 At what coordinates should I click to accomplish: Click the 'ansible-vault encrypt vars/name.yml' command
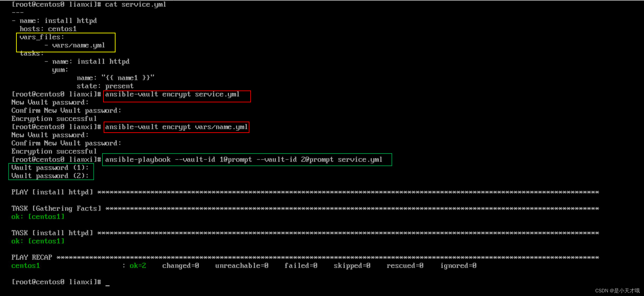click(x=176, y=127)
